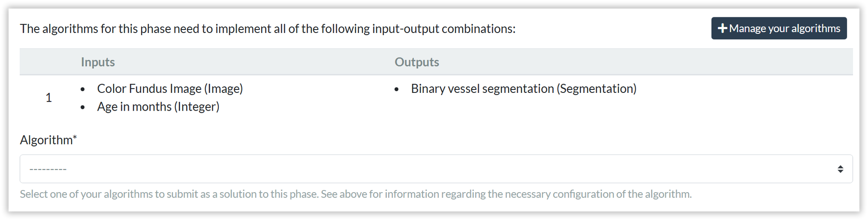Click the required asterisk beside Algorithm
The height and width of the screenshot is (220, 868).
75,138
